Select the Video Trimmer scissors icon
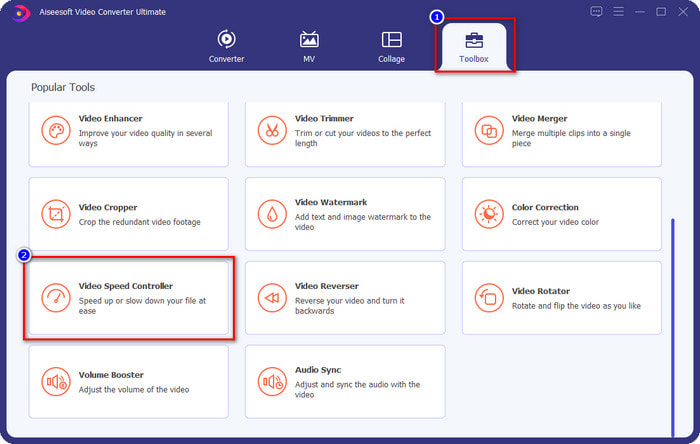Screen dimensions: 700x444 (x=271, y=130)
